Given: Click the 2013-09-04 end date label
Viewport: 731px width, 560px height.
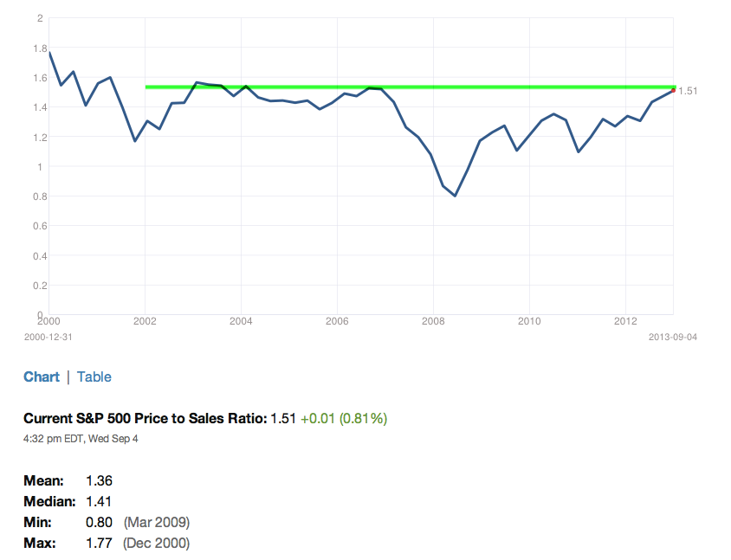Looking at the screenshot, I should (673, 337).
